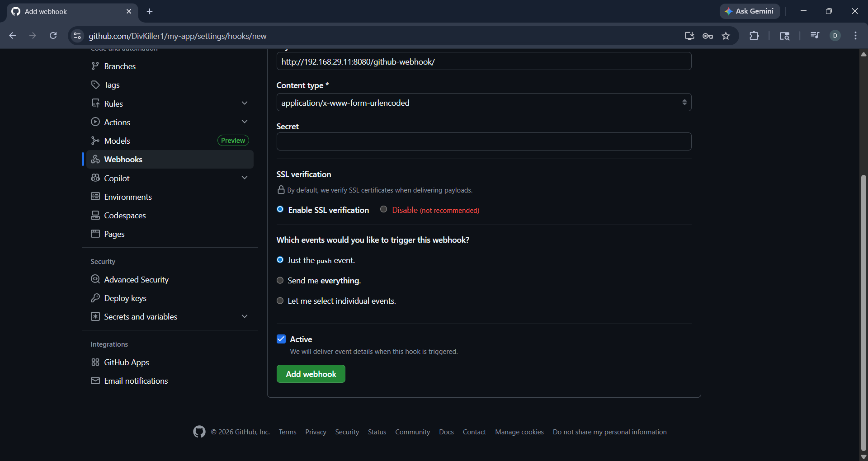
Task: Select the Send me everything option
Action: coord(280,280)
